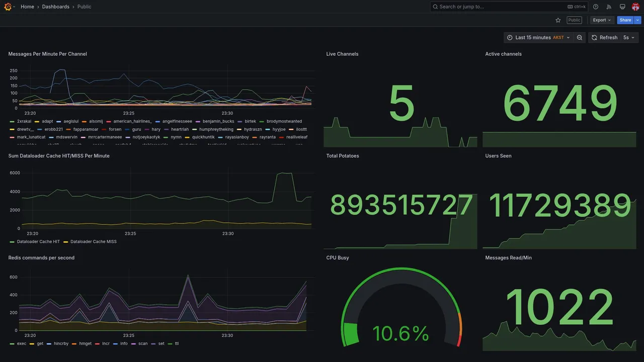Open the help question mark icon
Image resolution: width=644 pixels, height=362 pixels.
(x=596, y=7)
